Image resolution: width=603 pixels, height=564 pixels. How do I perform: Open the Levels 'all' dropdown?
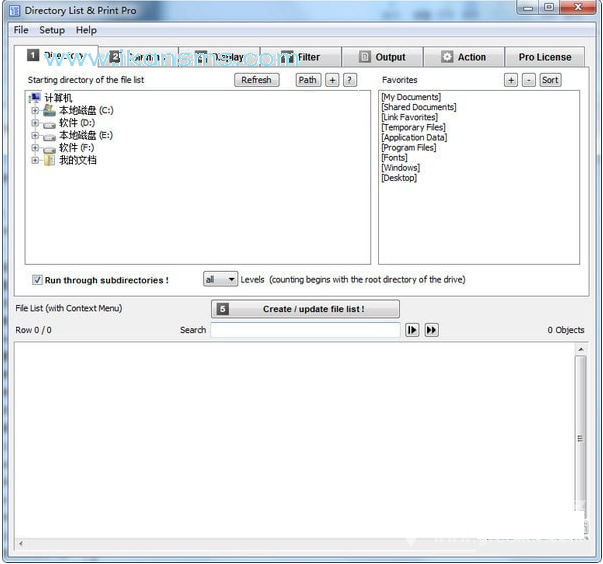(x=220, y=279)
